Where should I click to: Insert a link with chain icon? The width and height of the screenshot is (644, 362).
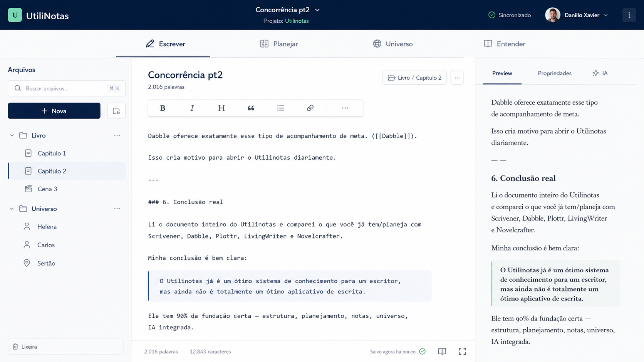(310, 108)
